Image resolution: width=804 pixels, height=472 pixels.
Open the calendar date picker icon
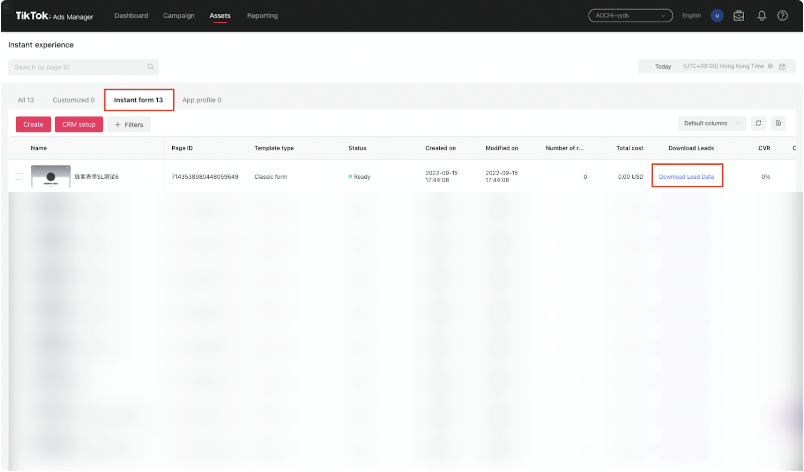(783, 67)
